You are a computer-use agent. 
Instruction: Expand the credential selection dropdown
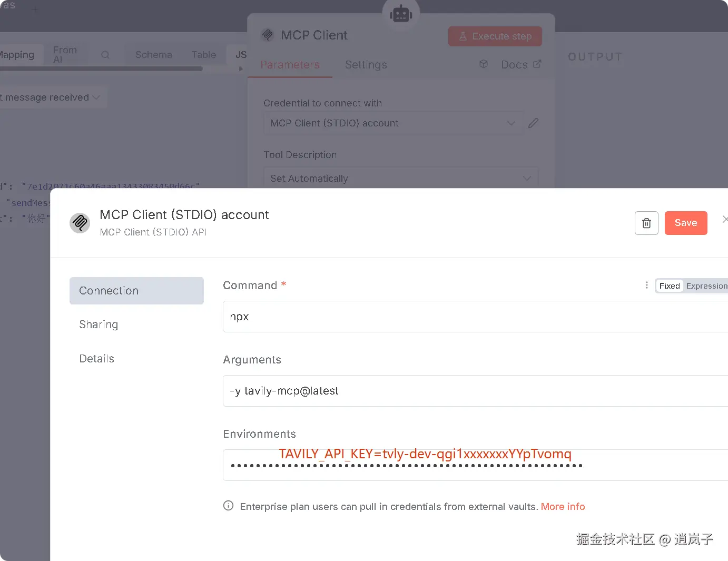point(393,123)
